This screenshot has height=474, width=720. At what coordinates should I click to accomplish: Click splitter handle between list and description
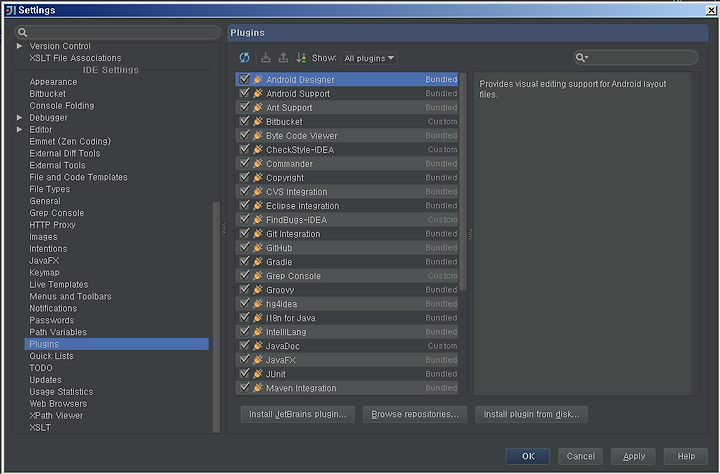[470, 234]
